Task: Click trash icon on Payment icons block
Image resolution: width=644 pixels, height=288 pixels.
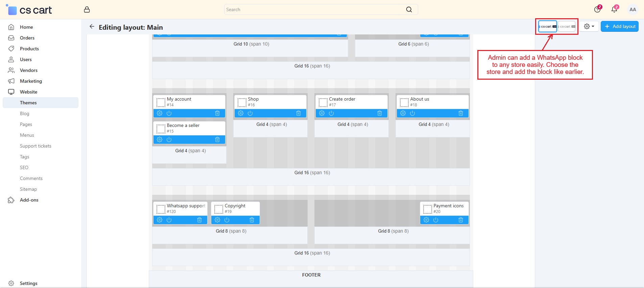Action: (x=460, y=220)
